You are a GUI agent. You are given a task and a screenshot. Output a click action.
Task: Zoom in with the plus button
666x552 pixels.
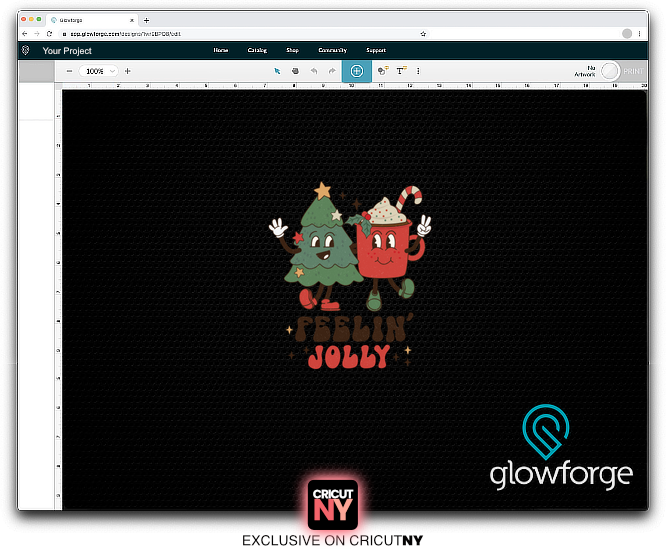[127, 71]
